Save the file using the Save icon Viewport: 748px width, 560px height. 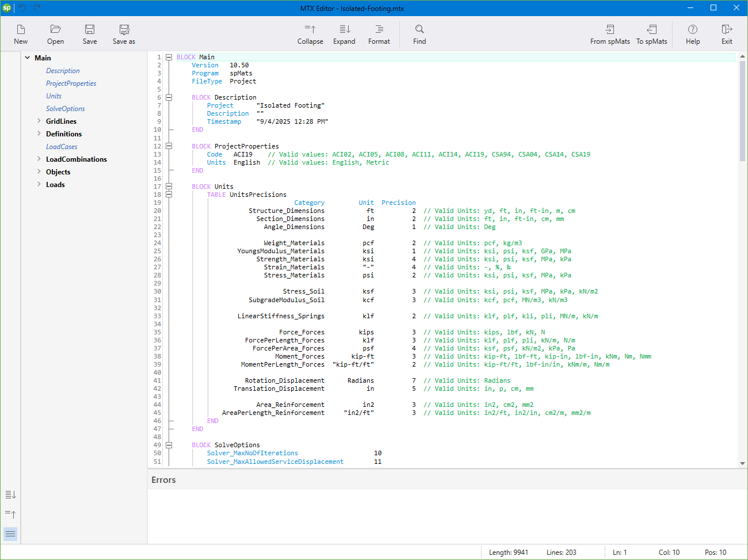[x=89, y=33]
